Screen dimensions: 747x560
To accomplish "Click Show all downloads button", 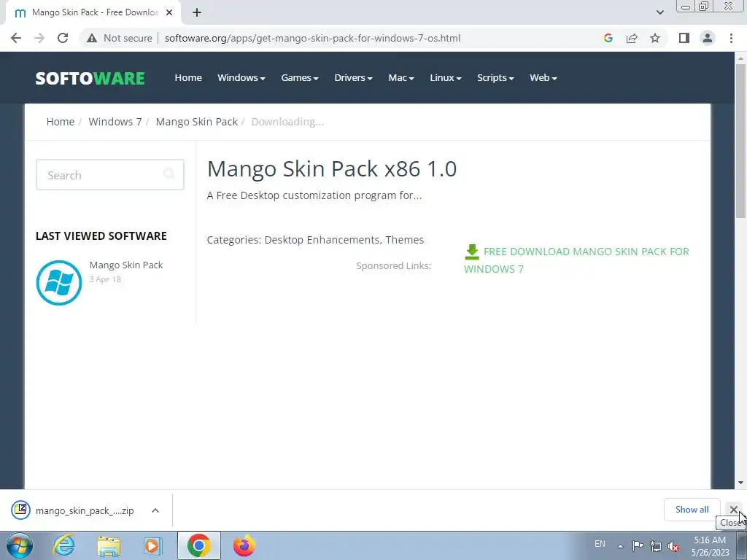I will 692,510.
